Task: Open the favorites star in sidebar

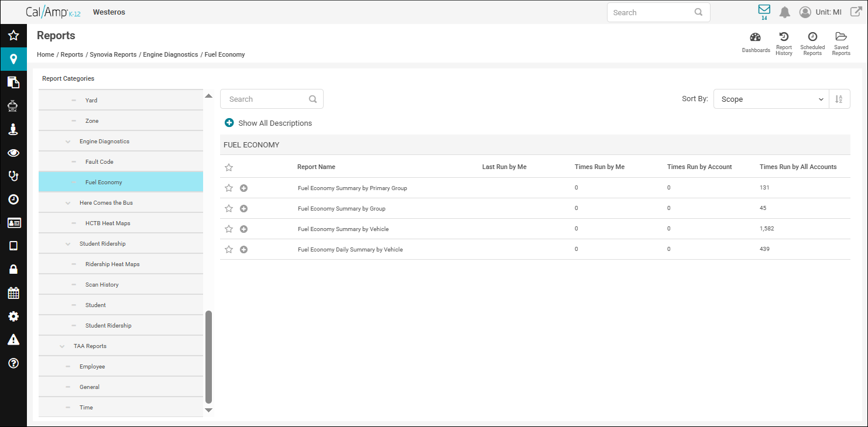Action: [13, 36]
